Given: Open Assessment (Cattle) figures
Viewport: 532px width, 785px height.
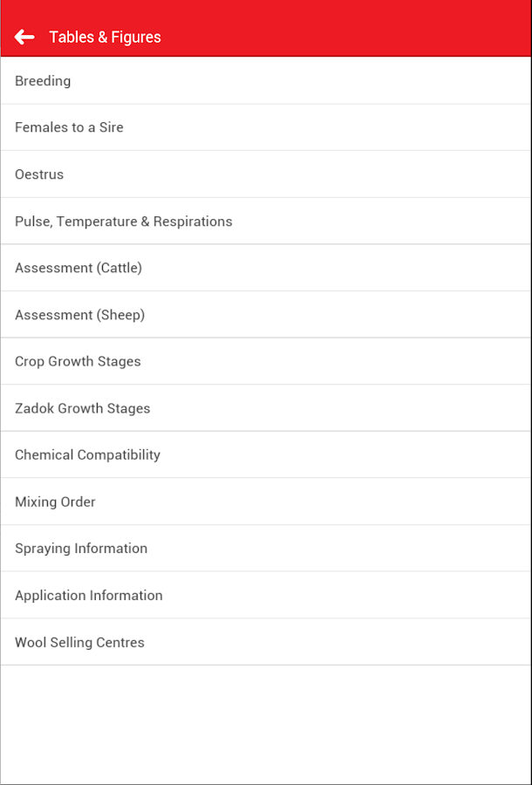Looking at the screenshot, I should (78, 268).
